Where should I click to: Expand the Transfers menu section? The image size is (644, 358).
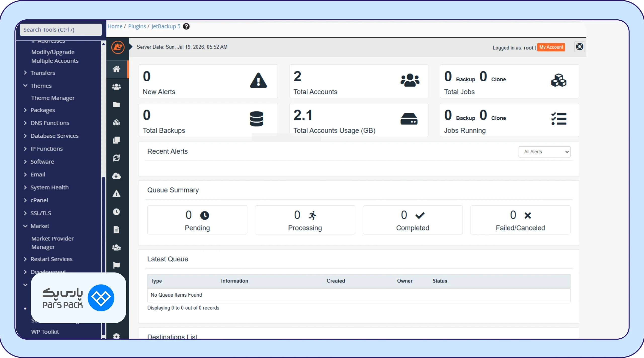pos(25,73)
